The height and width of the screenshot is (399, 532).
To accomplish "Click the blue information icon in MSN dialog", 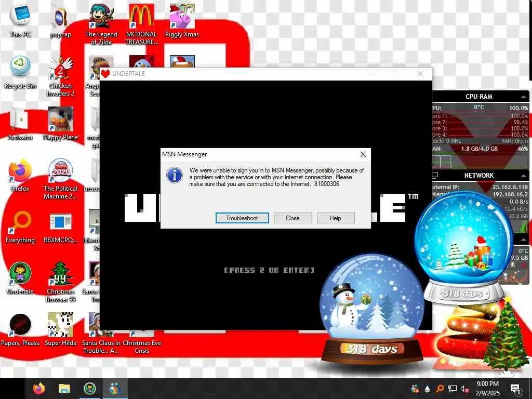I will pos(175,176).
